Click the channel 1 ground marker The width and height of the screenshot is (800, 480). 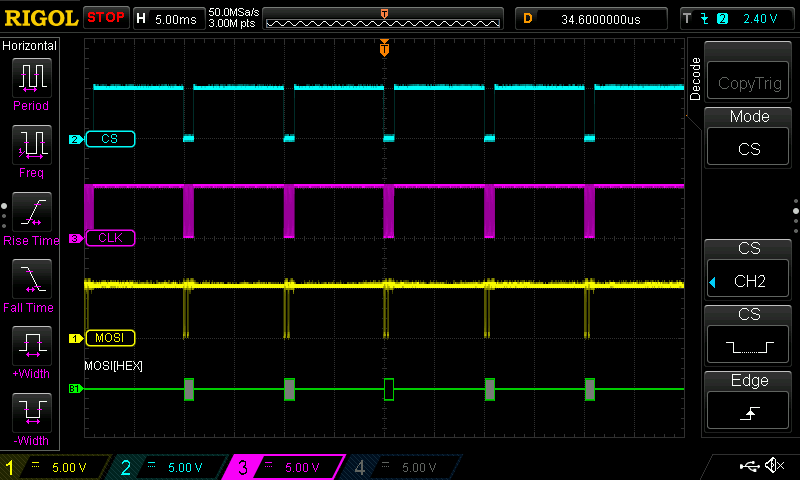click(76, 338)
